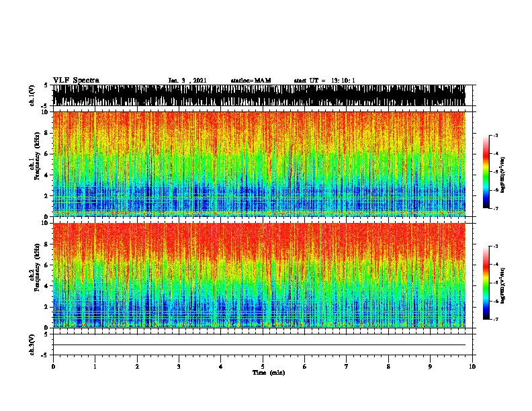
Task: Click the ch.1 'Frequency (kHz)' axis label
Action: point(37,156)
